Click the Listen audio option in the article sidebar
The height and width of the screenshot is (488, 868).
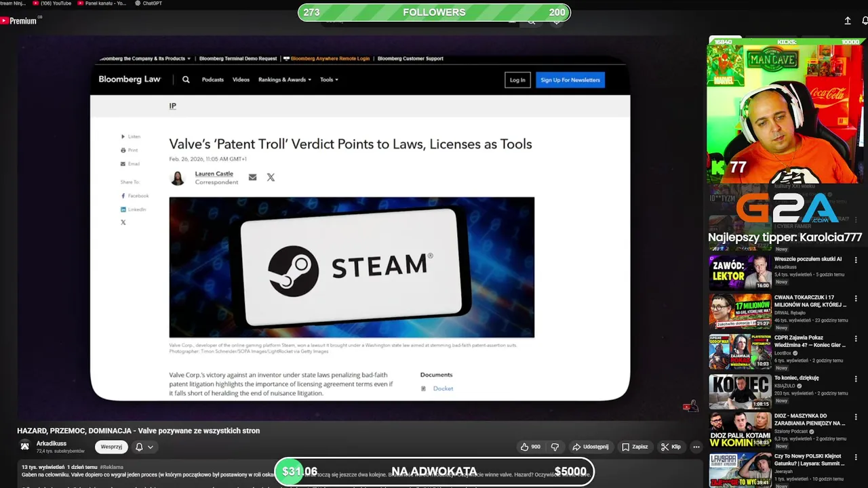tap(130, 136)
